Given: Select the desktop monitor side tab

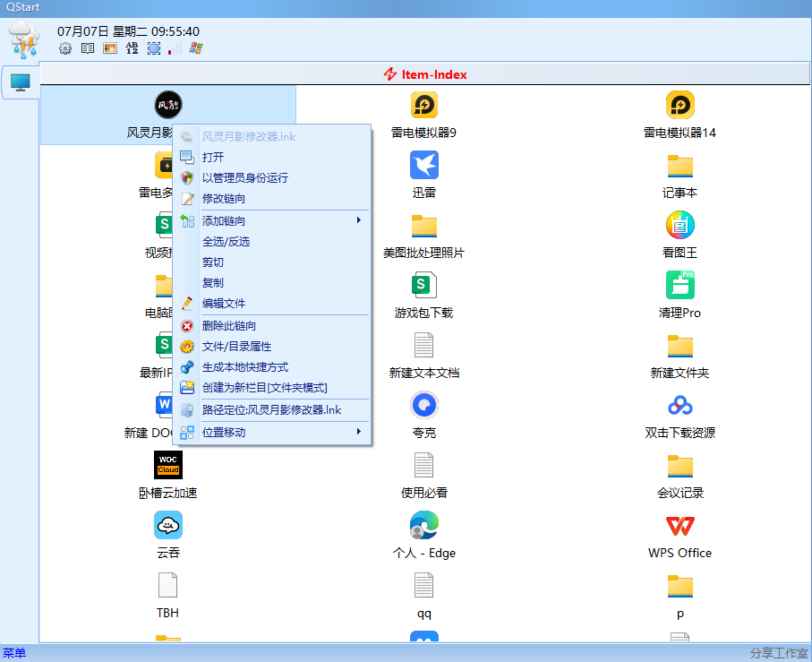Looking at the screenshot, I should [x=21, y=82].
